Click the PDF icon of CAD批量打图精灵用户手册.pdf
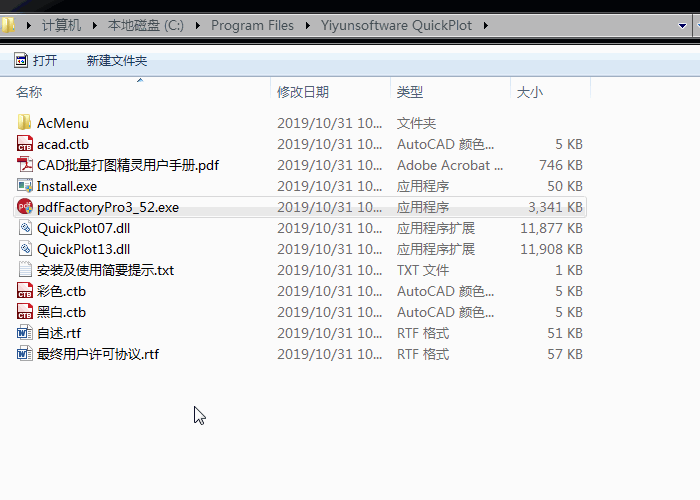 coord(25,165)
